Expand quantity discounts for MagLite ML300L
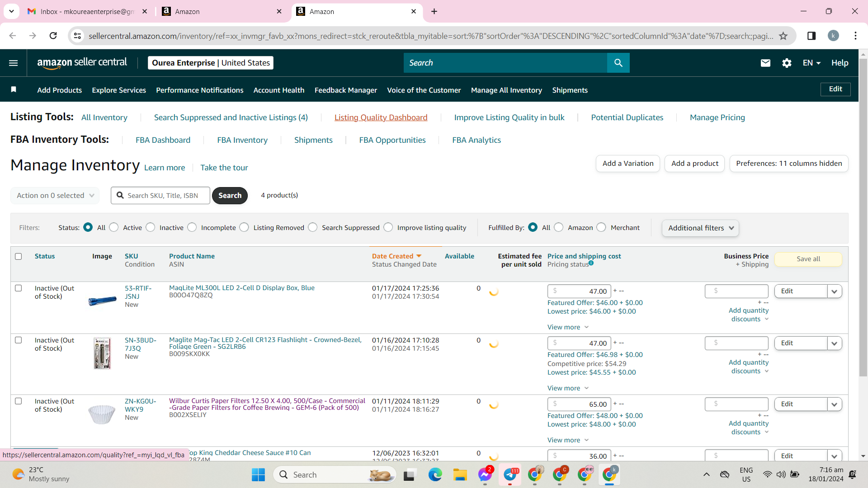 point(749,314)
